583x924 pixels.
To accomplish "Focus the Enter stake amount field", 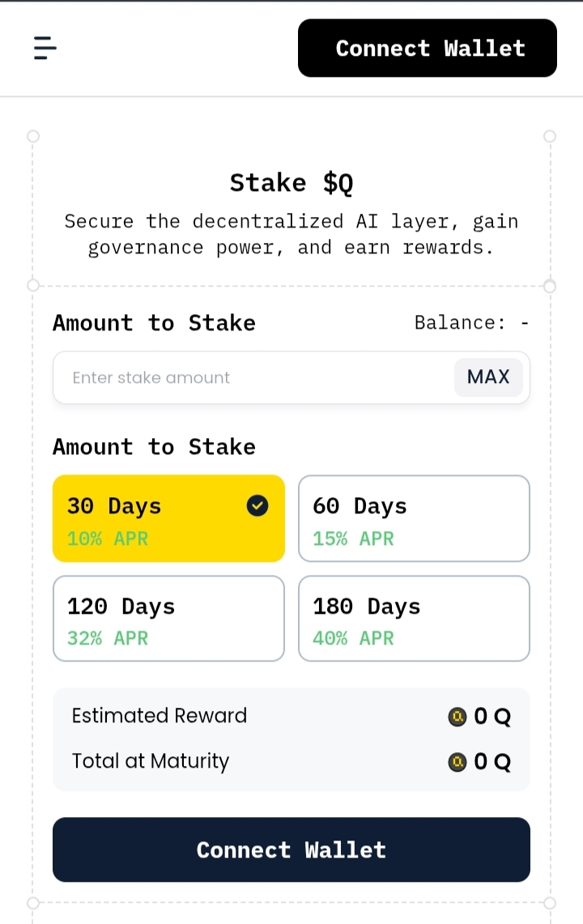I will [x=251, y=377].
